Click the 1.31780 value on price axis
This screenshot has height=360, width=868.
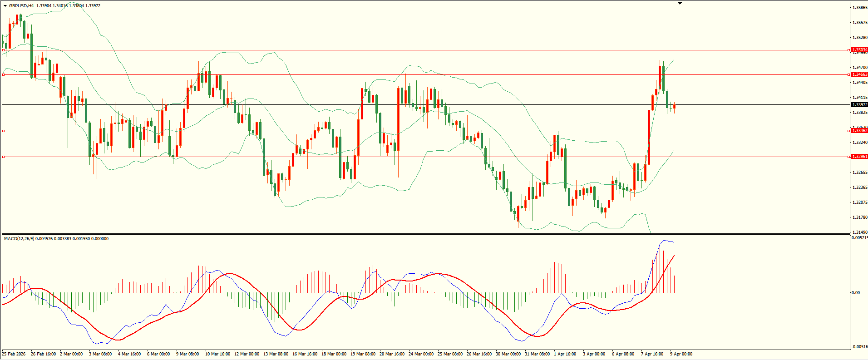tap(859, 217)
